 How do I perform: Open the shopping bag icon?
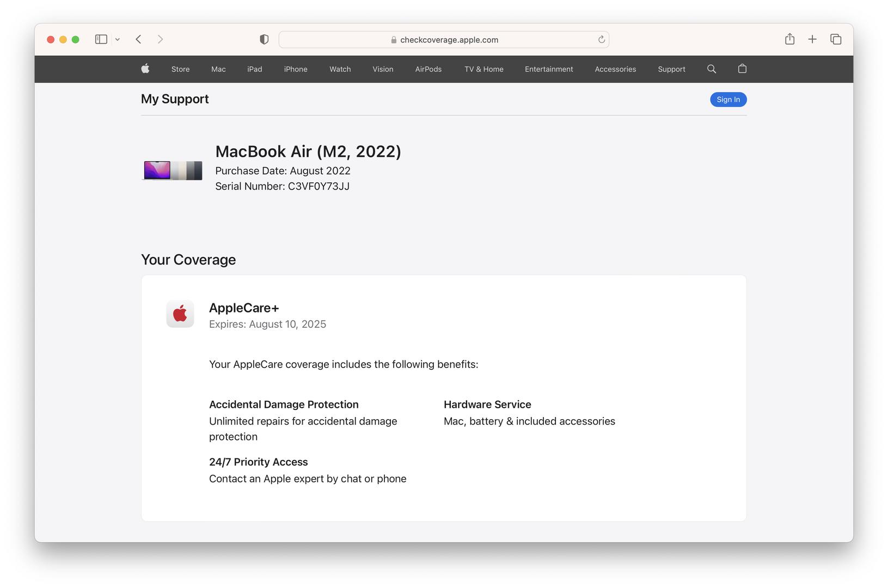(x=742, y=69)
